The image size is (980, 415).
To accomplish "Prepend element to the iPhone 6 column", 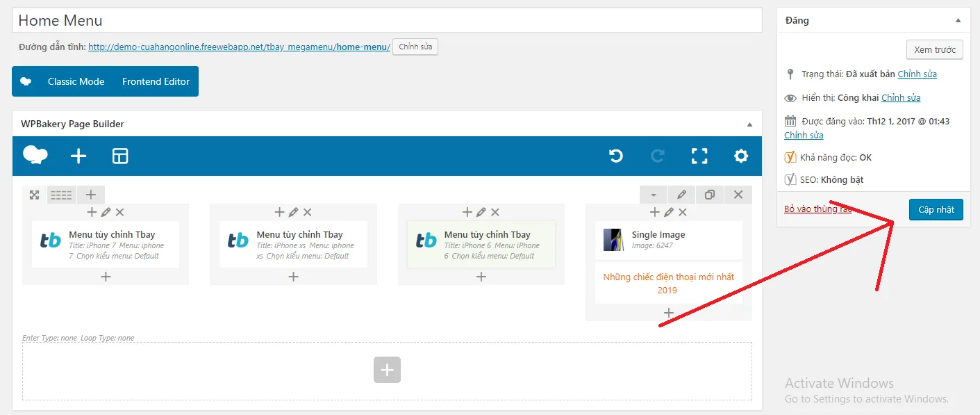I will (467, 212).
